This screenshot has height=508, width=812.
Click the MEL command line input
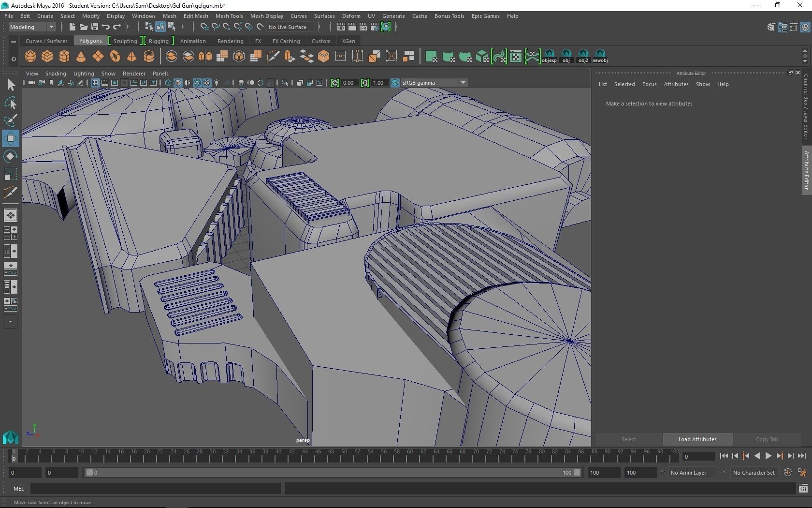pyautogui.click(x=156, y=489)
